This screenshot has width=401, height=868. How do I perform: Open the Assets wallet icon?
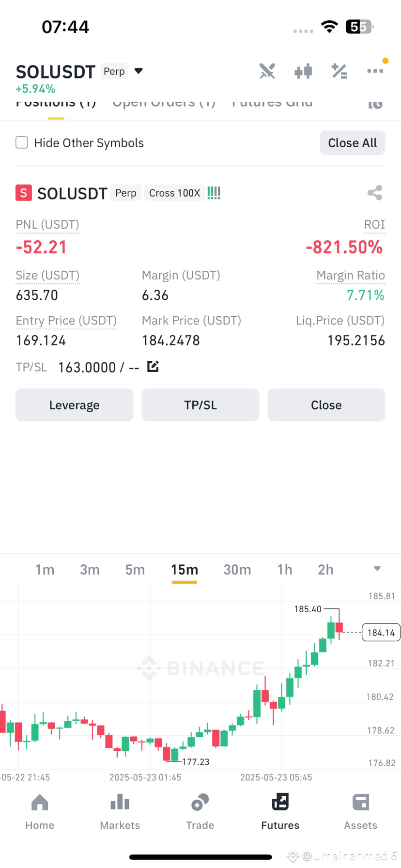pyautogui.click(x=361, y=802)
